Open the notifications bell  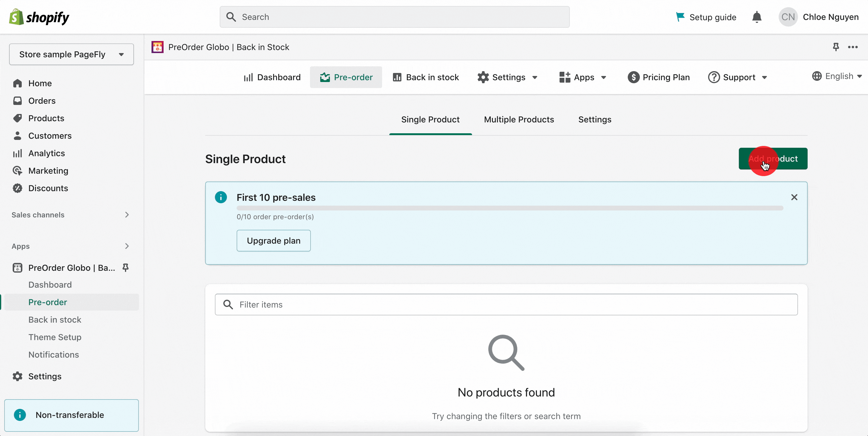757,17
